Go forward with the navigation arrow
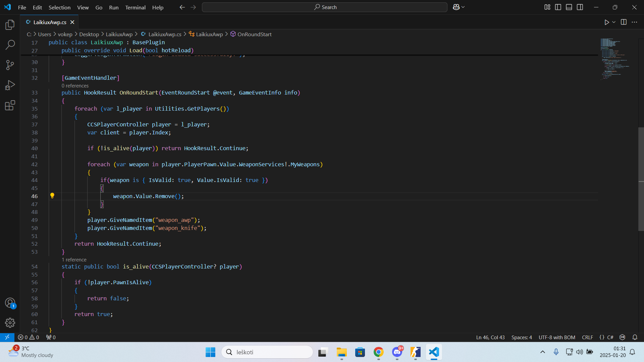This screenshot has width=644, height=362. pos(193,7)
